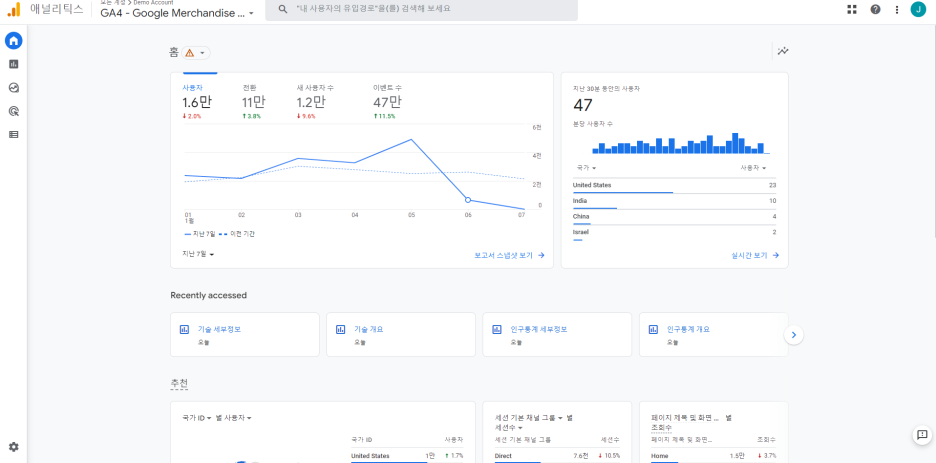Click the 인구통계 세부정보 card icon

(x=497, y=329)
